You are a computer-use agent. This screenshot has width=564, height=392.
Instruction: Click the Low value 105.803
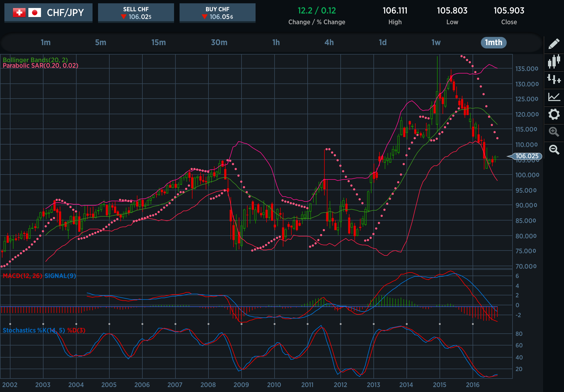click(x=452, y=11)
